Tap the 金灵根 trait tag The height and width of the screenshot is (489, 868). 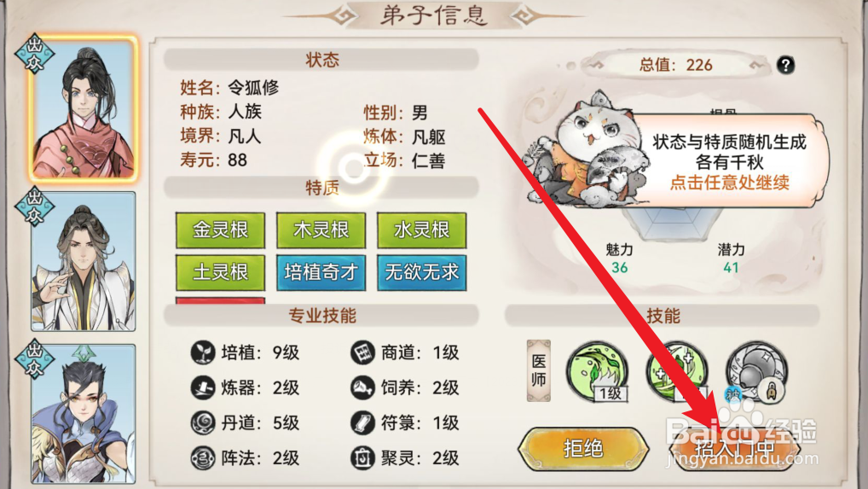coord(220,230)
